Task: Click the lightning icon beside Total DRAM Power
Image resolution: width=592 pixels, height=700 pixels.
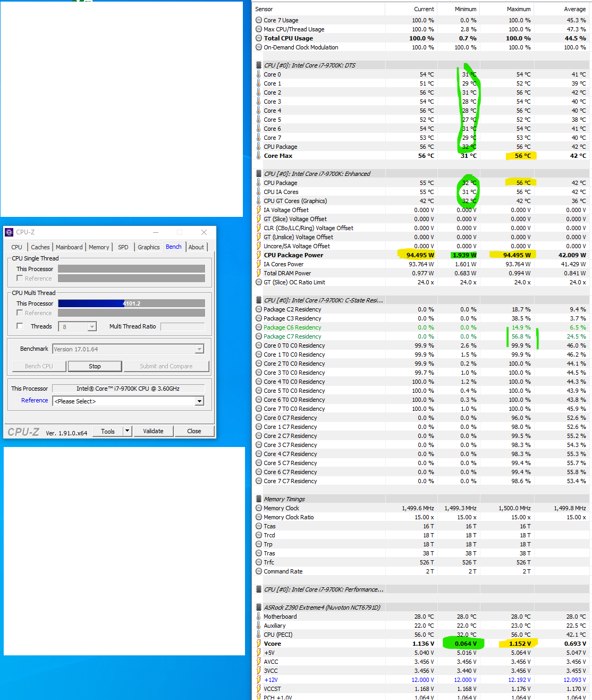Action: point(259,273)
